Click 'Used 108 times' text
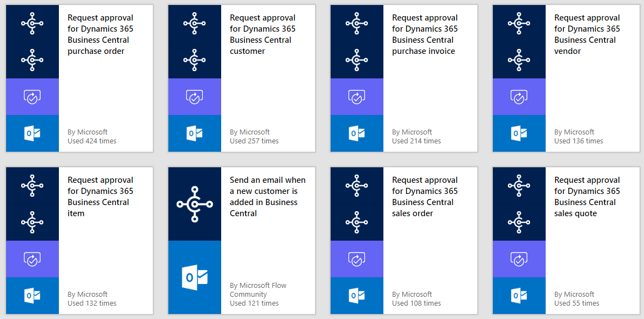Image resolution: width=644 pixels, height=319 pixels. point(417,303)
